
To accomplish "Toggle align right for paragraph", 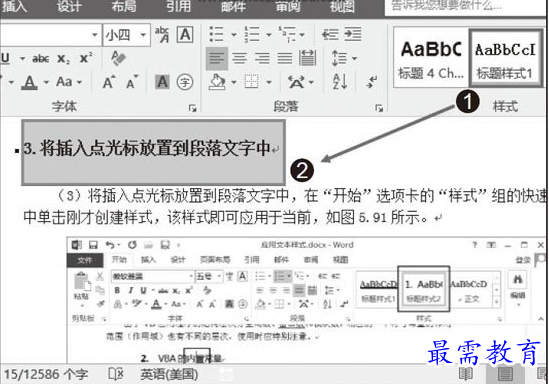I will tap(262, 58).
